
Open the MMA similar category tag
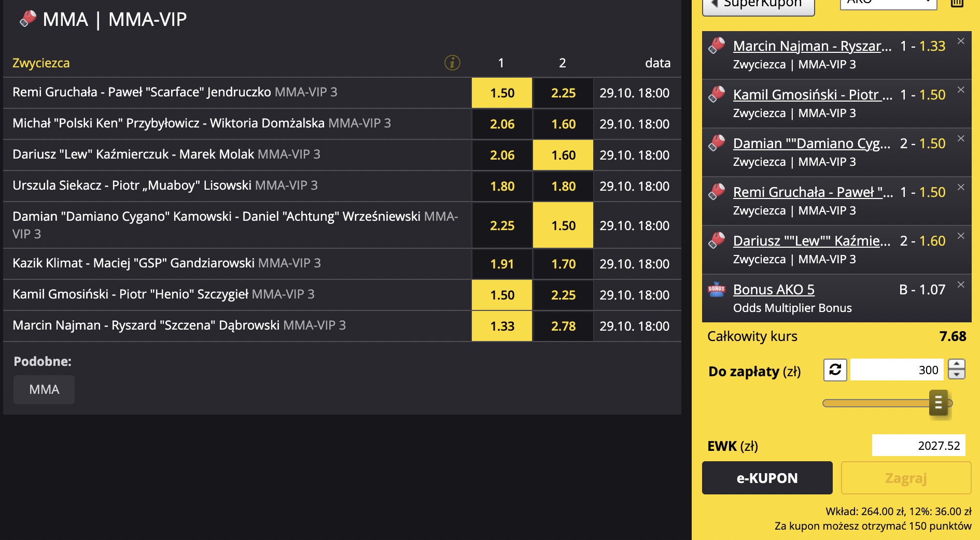coord(44,389)
